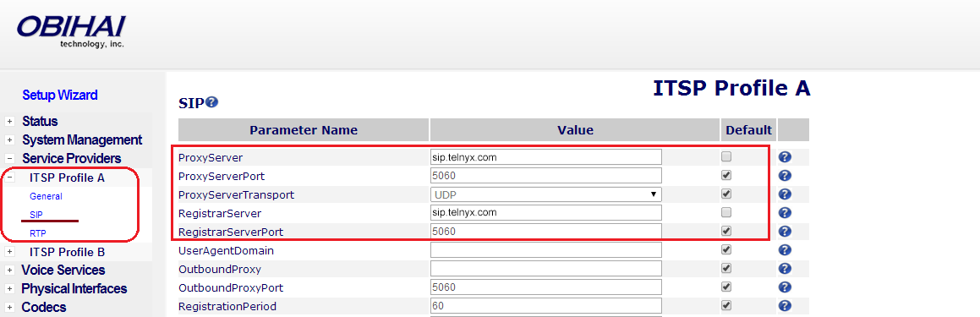Open the Setup Wizard link
Image resolution: width=980 pixels, height=317 pixels.
pos(60,95)
